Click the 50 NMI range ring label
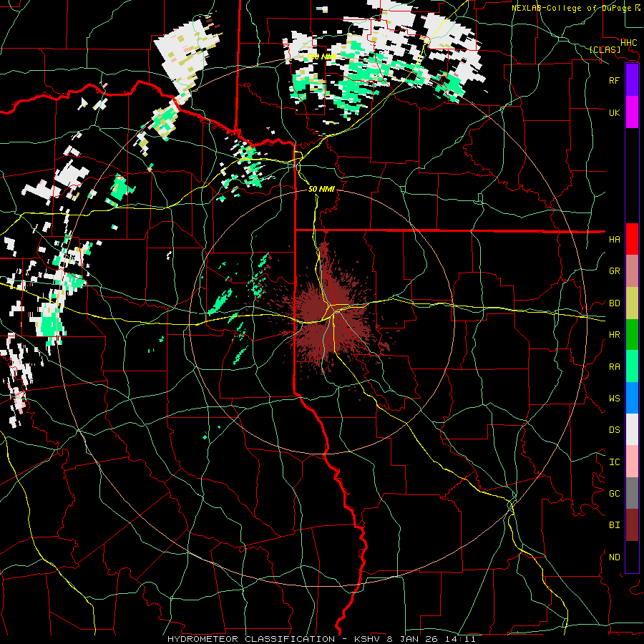644x644 pixels. coord(321,189)
